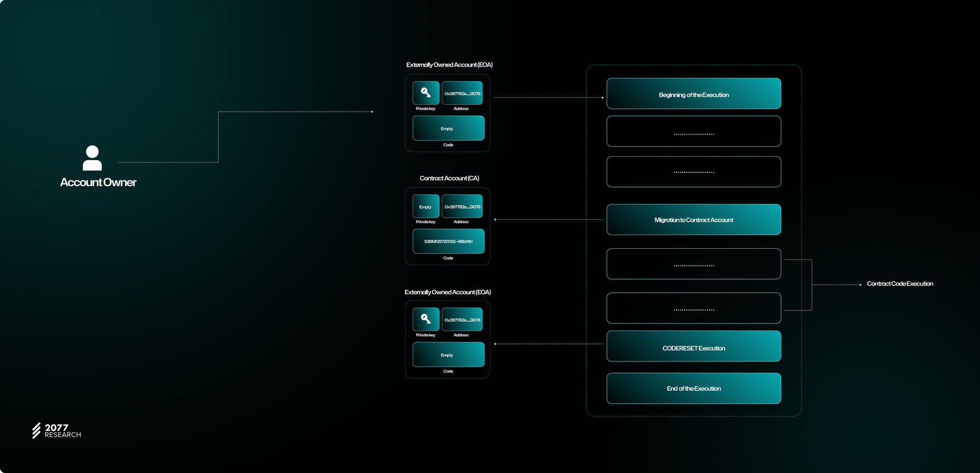
Task: Click the private key icon in the top EOA box
Action: (x=426, y=93)
